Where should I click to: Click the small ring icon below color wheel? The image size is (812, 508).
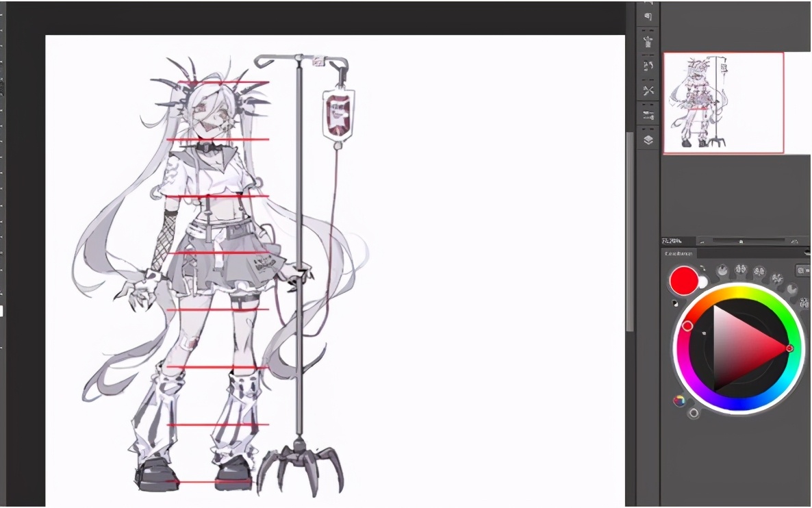tap(694, 413)
